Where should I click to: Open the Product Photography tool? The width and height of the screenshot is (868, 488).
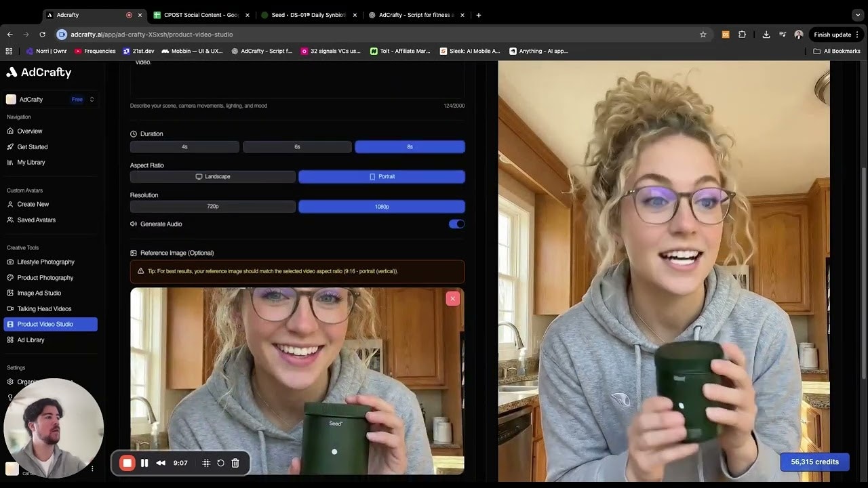44,277
